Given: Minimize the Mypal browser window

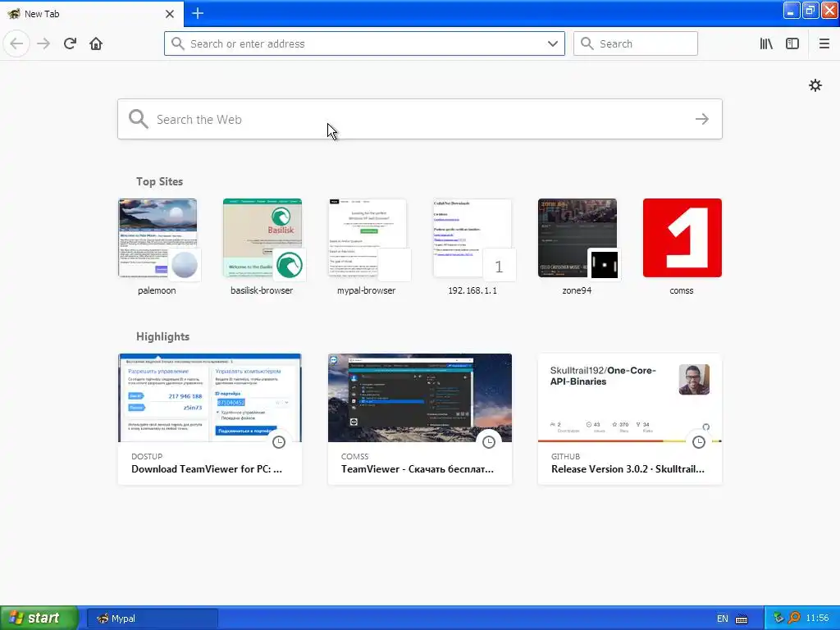Looking at the screenshot, I should click(x=791, y=10).
